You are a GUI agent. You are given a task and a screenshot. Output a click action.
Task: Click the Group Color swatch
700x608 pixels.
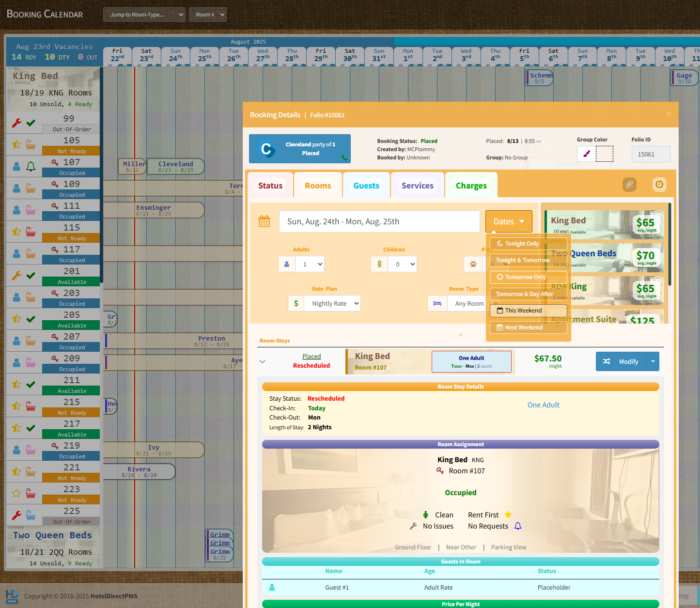pyautogui.click(x=586, y=154)
